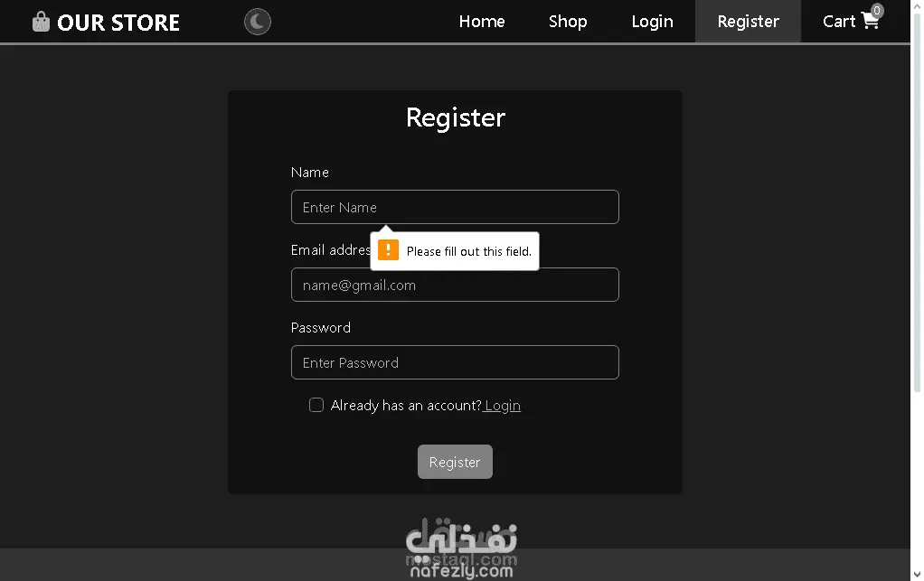Viewport: 924px width, 581px height.
Task: Submit the gray Register button
Action: (455, 462)
